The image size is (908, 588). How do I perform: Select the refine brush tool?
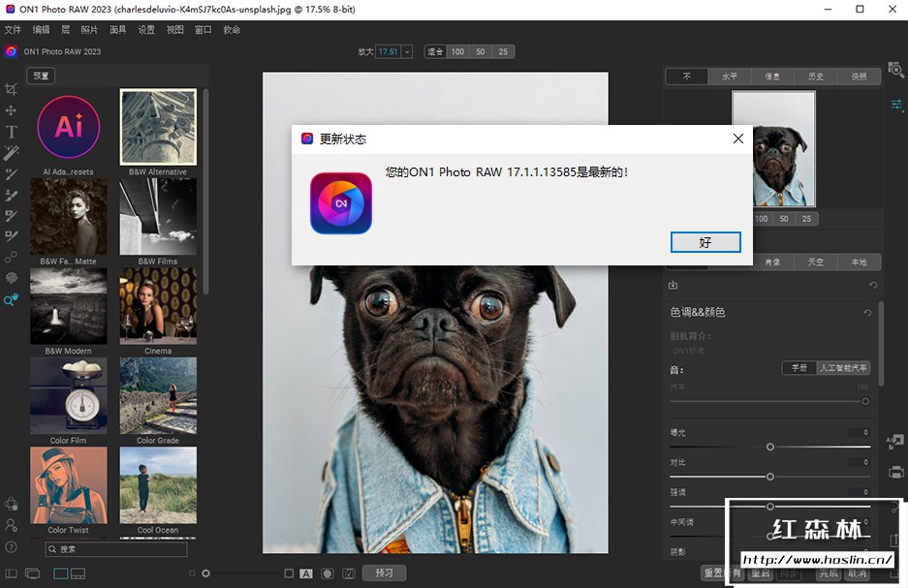pos(11,216)
